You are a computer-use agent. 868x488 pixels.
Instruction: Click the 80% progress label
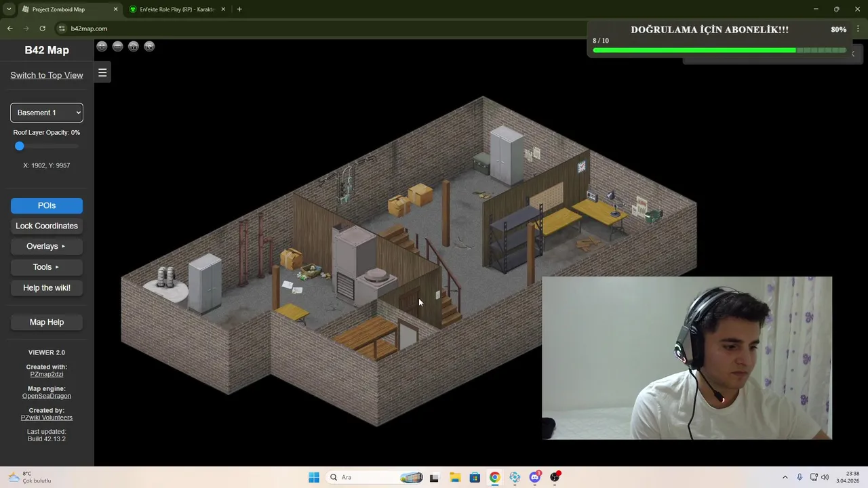pyautogui.click(x=838, y=30)
